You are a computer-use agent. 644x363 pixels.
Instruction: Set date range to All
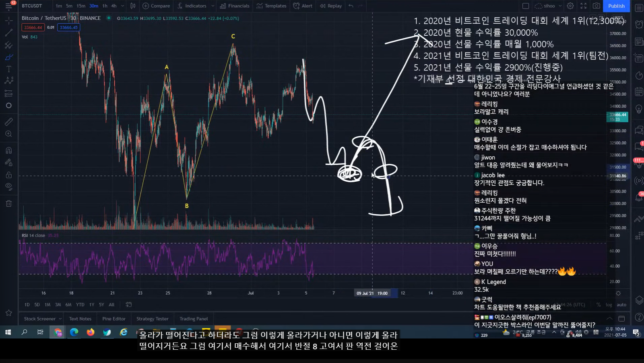pos(111,305)
